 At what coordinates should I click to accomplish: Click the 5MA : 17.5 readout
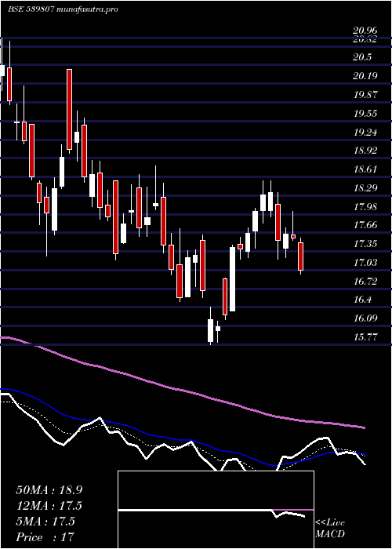click(45, 522)
